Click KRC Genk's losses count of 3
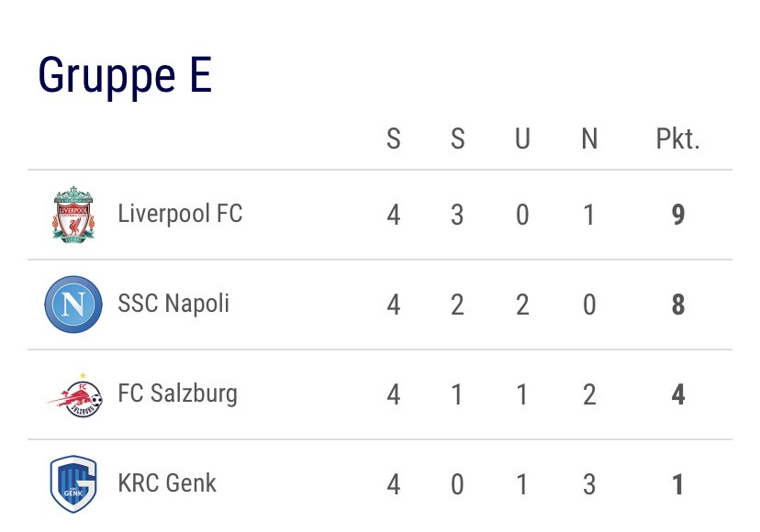This screenshot has width=760, height=532. coord(589,484)
